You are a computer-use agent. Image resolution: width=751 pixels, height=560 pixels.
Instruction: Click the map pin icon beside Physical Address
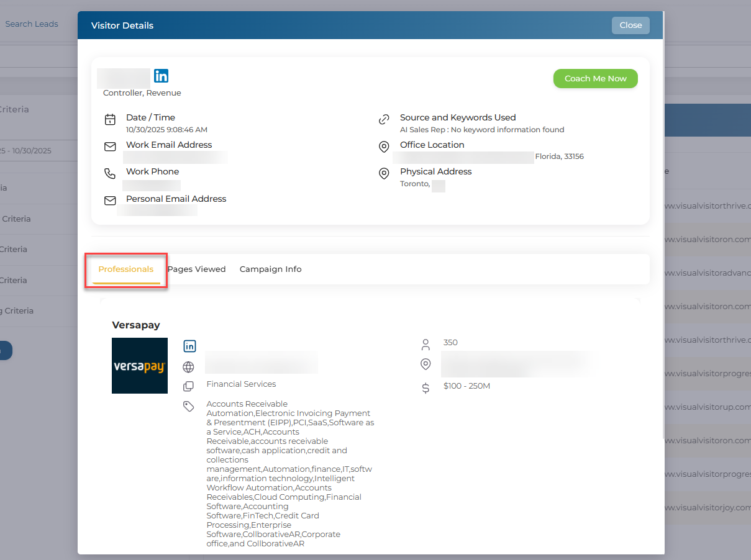click(384, 174)
